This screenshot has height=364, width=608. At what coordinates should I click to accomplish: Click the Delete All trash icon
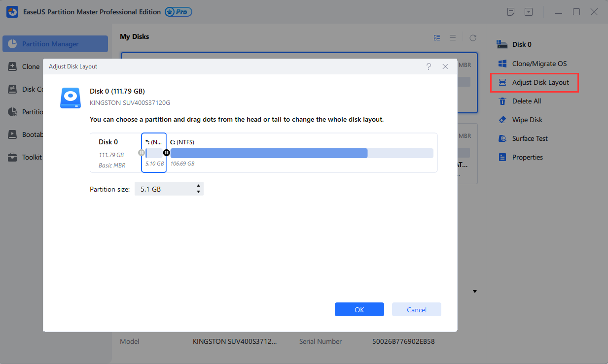[x=502, y=101]
